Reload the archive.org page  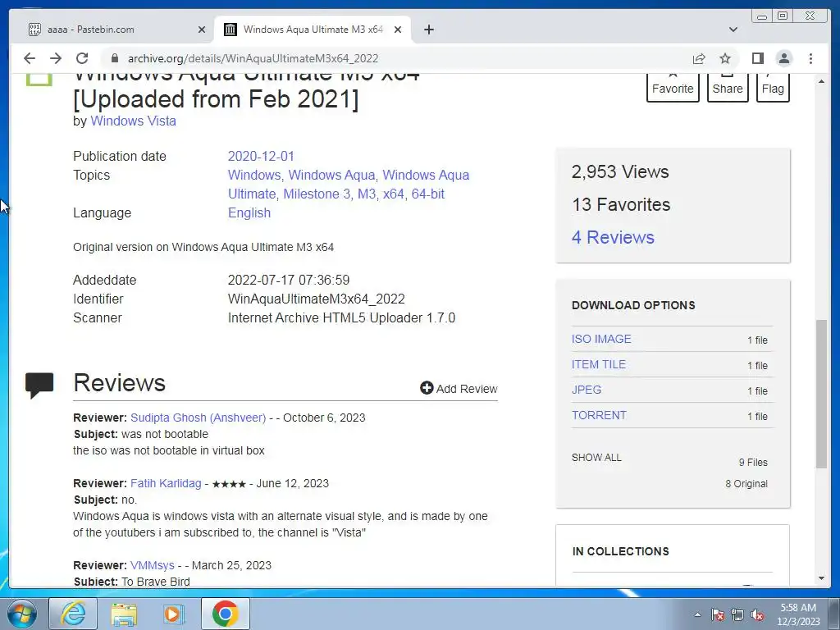[82, 58]
